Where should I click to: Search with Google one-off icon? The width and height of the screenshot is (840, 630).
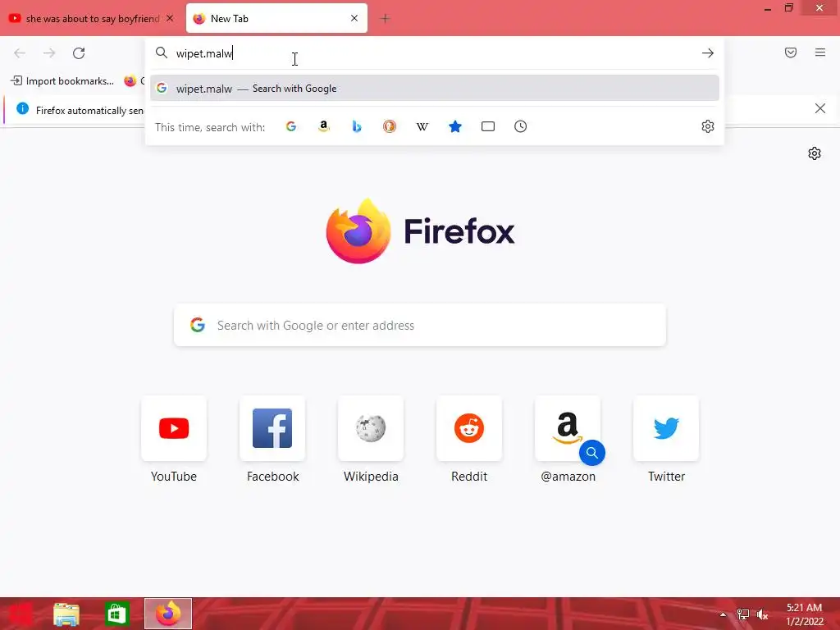291,126
